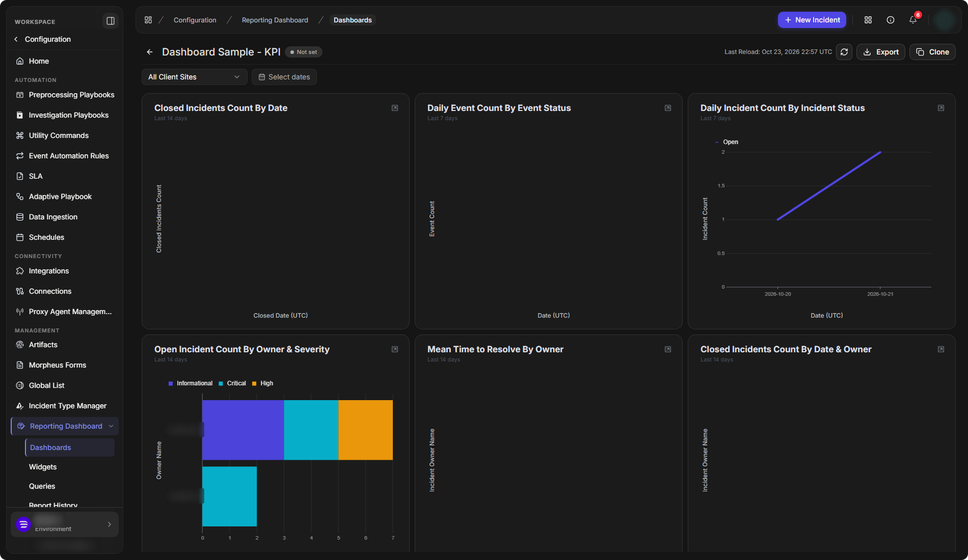Click the Reporting Dashboard breadcrumb link
Viewport: 968px width, 560px height.
275,20
